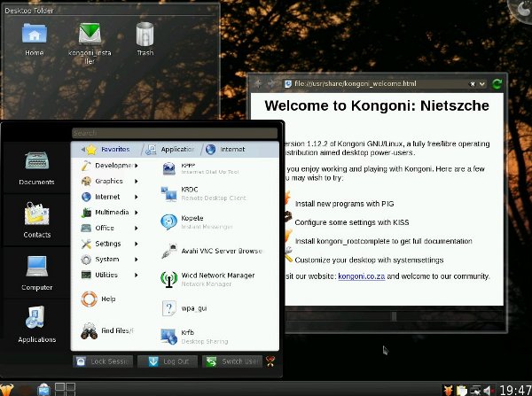Switch to the Applications breadcrumb tab
532x396 pixels.
tap(170, 149)
